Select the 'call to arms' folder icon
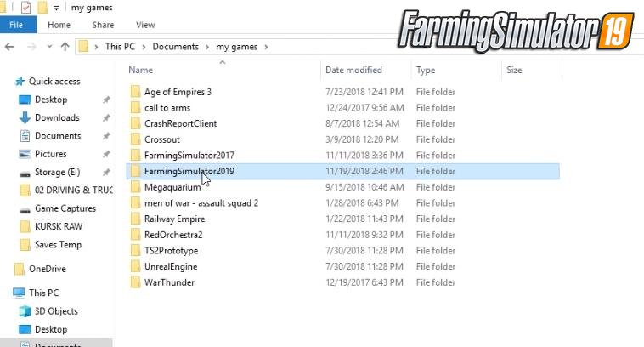The height and width of the screenshot is (347, 644). click(x=136, y=107)
